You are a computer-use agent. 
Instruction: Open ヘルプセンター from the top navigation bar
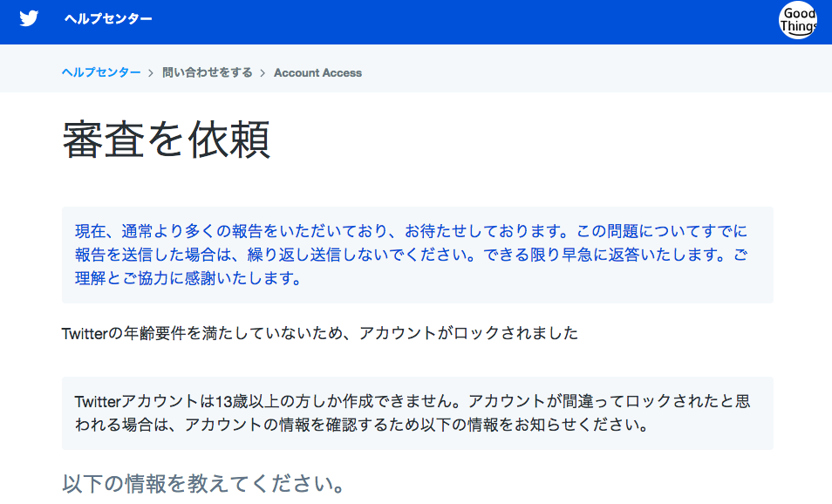point(108,17)
